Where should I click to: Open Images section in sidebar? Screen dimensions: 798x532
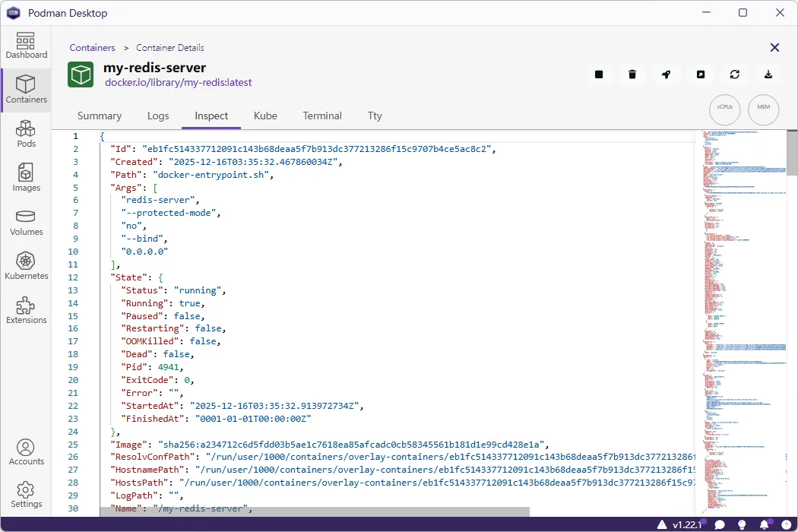(x=26, y=177)
